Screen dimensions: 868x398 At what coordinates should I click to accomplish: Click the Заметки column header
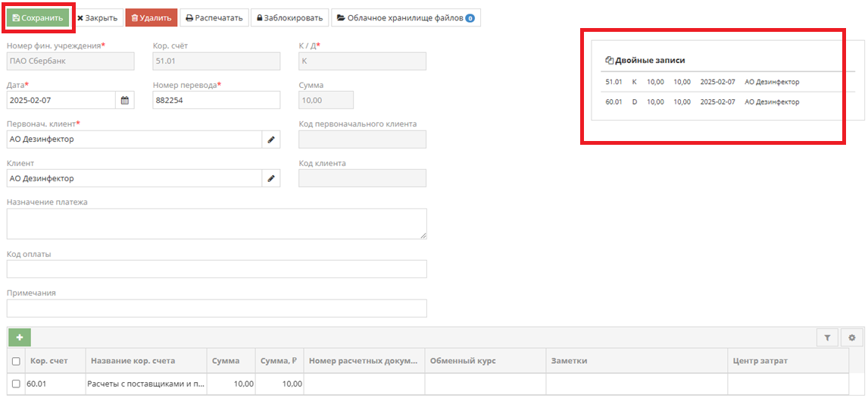pyautogui.click(x=636, y=361)
